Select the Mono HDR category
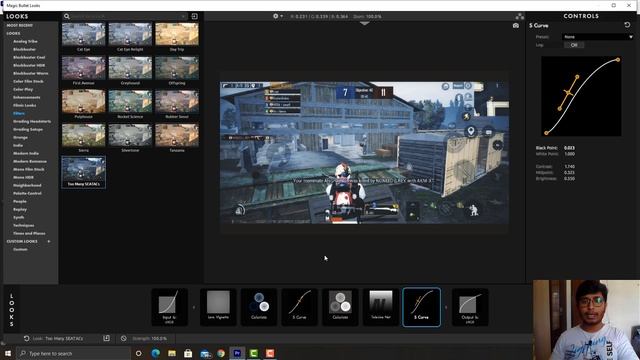640x360 pixels. pos(23,177)
